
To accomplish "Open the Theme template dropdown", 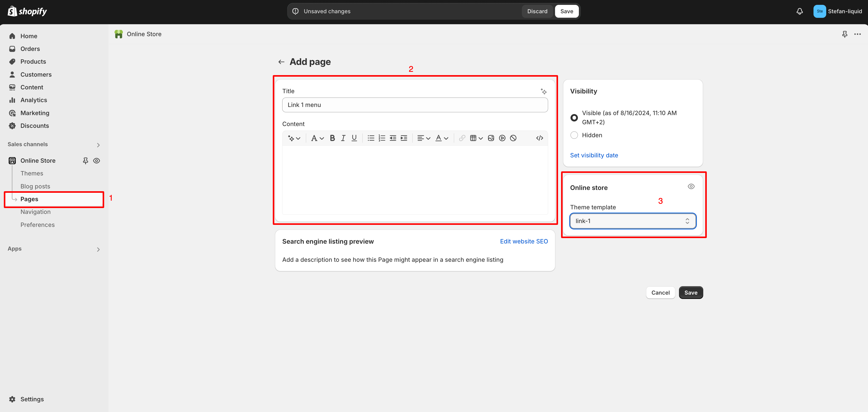I will (632, 221).
